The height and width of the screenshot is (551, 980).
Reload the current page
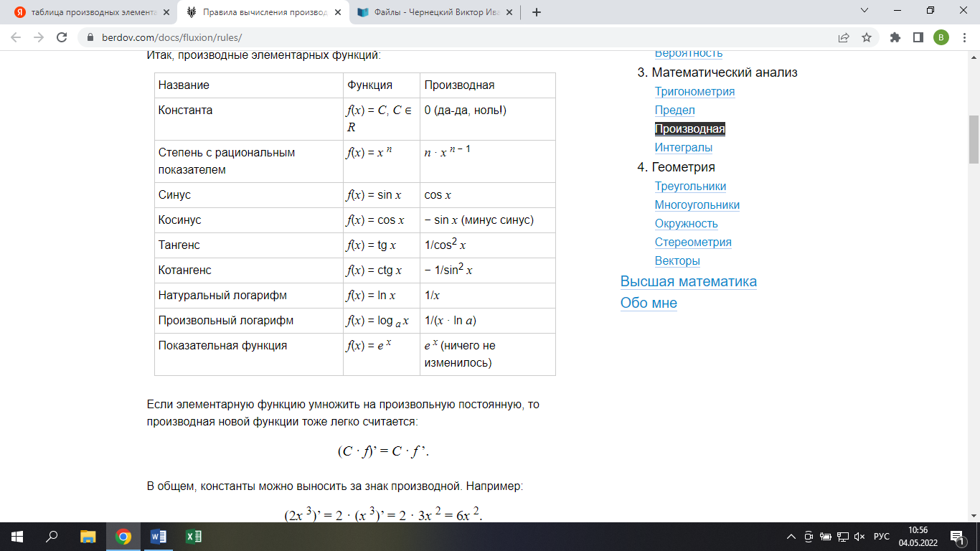[x=62, y=37]
